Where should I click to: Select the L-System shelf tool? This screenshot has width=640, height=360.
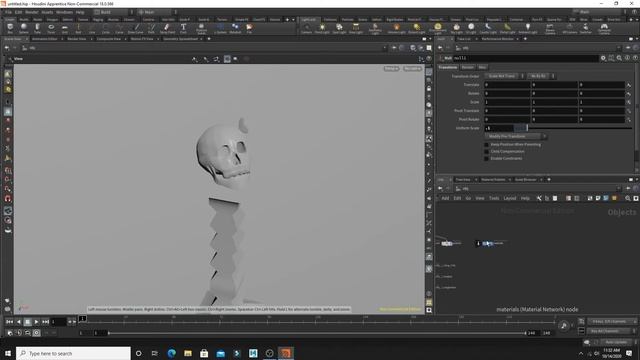point(220,28)
